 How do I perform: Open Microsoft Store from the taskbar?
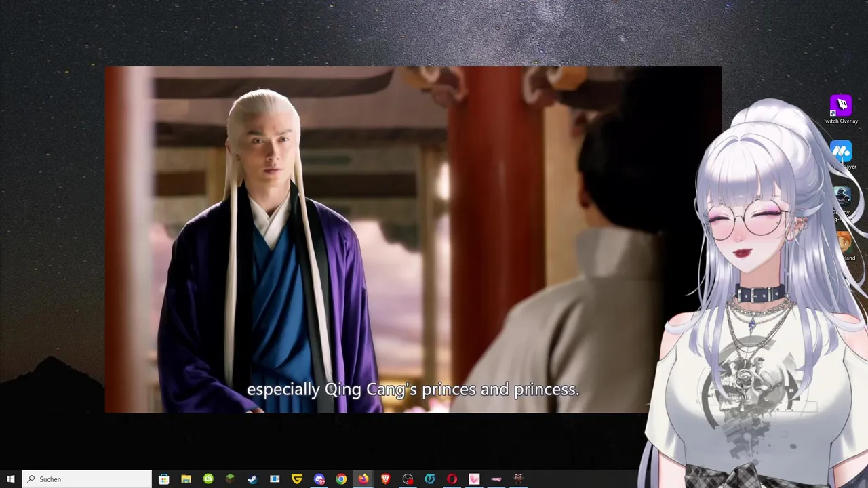pos(164,479)
